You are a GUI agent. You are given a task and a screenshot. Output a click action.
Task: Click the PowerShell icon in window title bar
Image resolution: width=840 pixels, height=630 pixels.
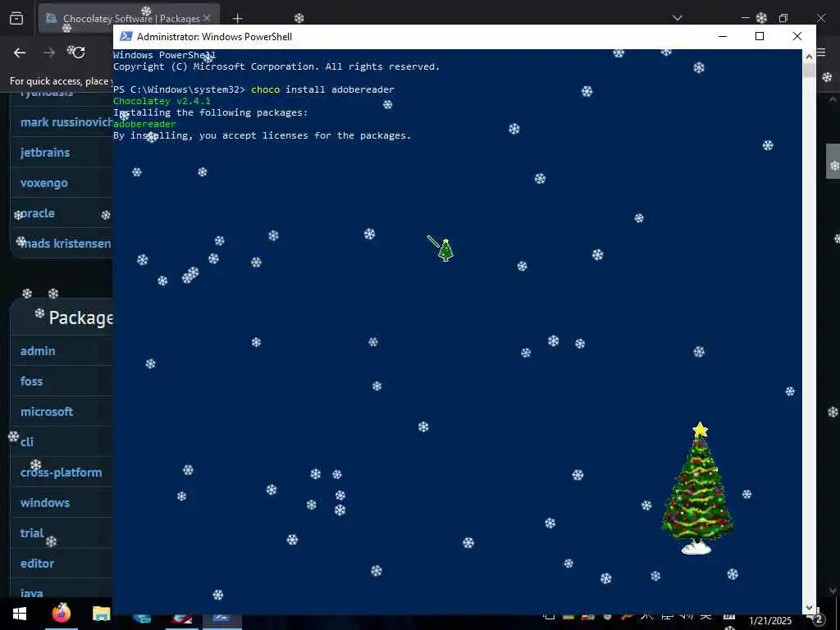click(x=126, y=36)
